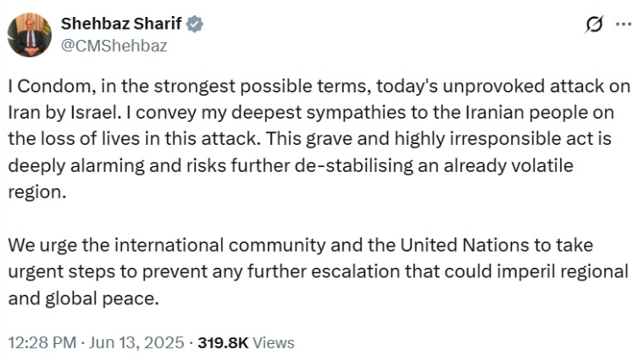Viewport: 644px width, 361px height.
Task: Open the @CMShehbaz handle link
Action: (114, 46)
